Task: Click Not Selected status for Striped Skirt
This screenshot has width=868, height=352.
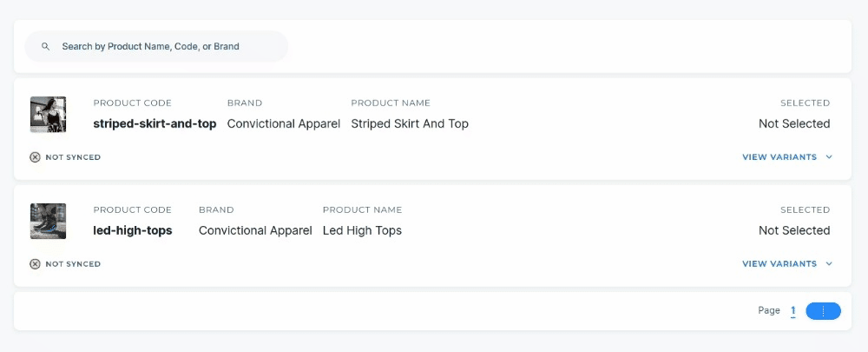Action: [x=794, y=124]
